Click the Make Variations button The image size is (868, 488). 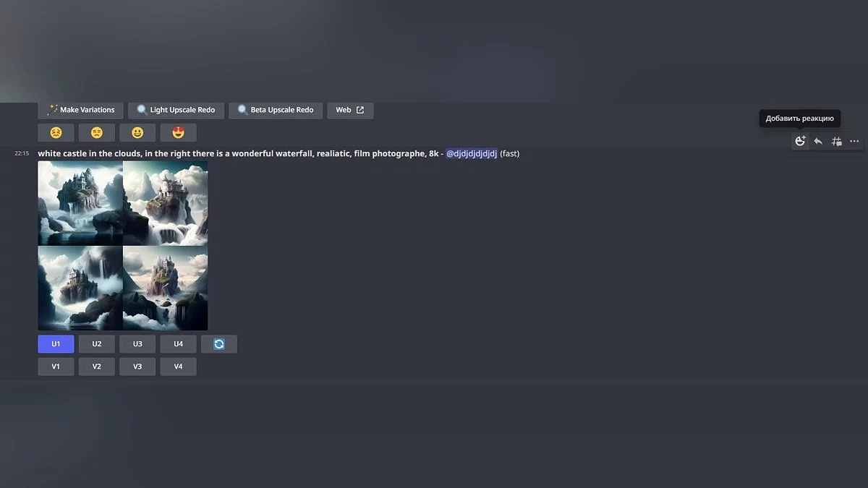pyautogui.click(x=80, y=110)
